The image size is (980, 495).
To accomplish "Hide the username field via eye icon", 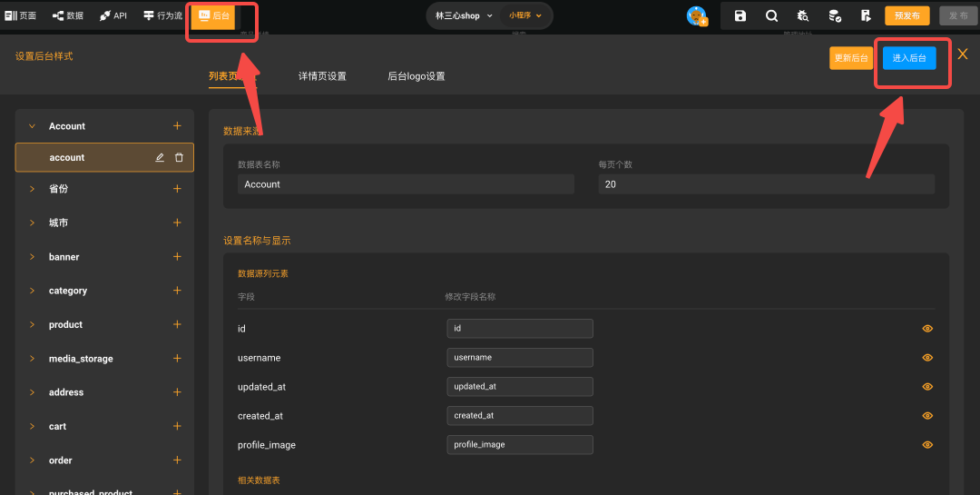I will tap(927, 358).
